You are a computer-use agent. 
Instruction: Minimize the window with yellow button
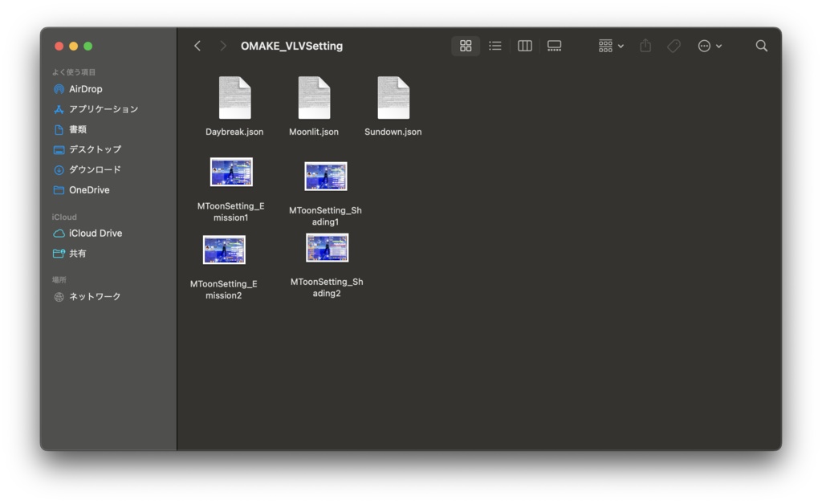tap(73, 46)
